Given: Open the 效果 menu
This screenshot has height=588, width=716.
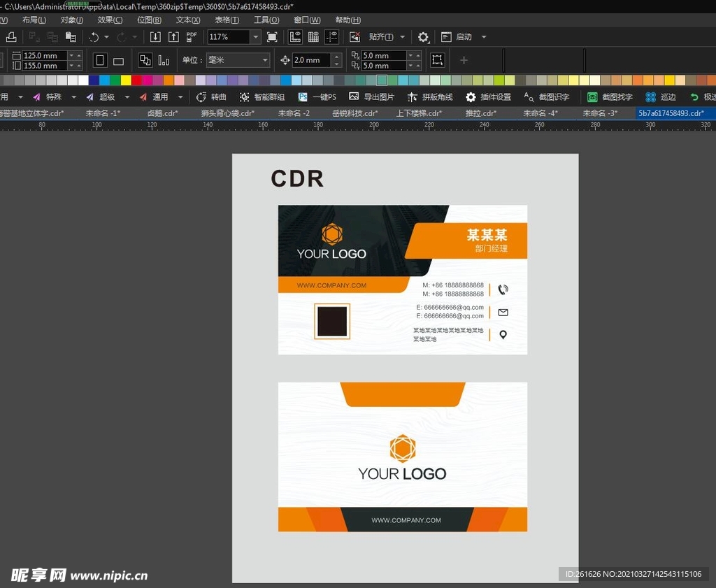Looking at the screenshot, I should [x=110, y=20].
